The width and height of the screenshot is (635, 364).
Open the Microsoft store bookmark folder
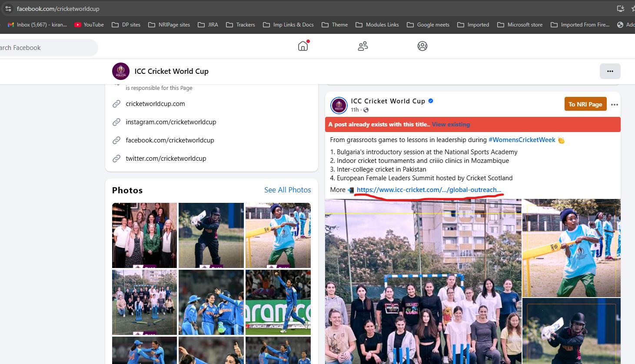(x=520, y=25)
